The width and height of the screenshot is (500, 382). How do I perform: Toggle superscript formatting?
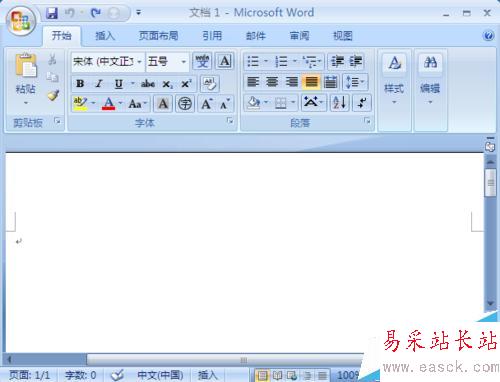(x=186, y=83)
